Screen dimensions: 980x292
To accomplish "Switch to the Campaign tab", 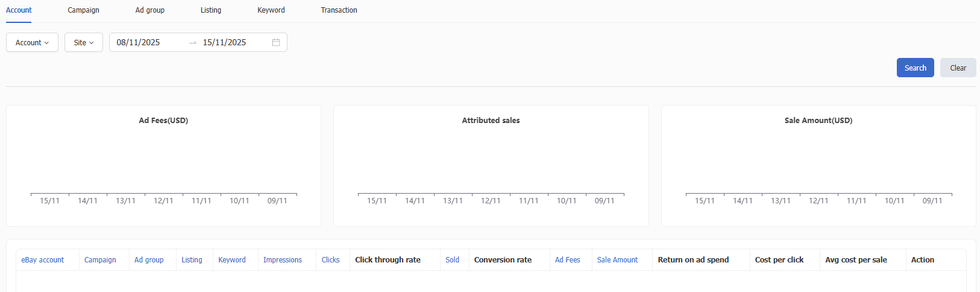I will coord(83,10).
